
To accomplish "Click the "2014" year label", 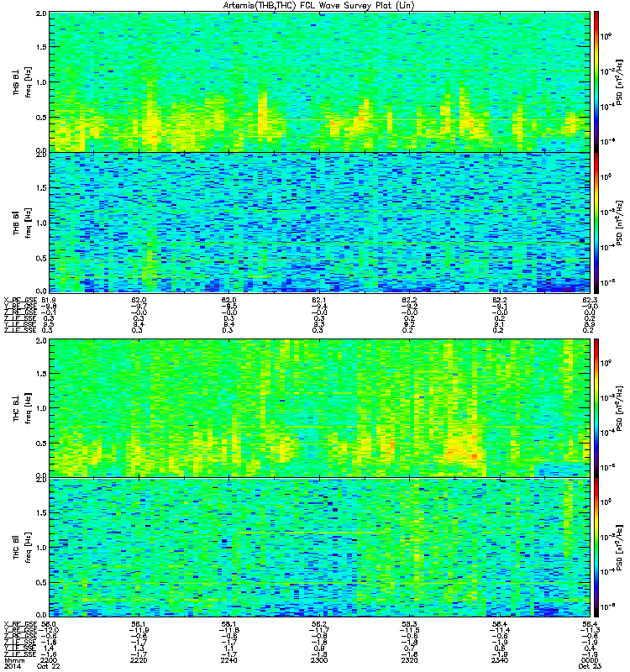I will [x=12, y=666].
